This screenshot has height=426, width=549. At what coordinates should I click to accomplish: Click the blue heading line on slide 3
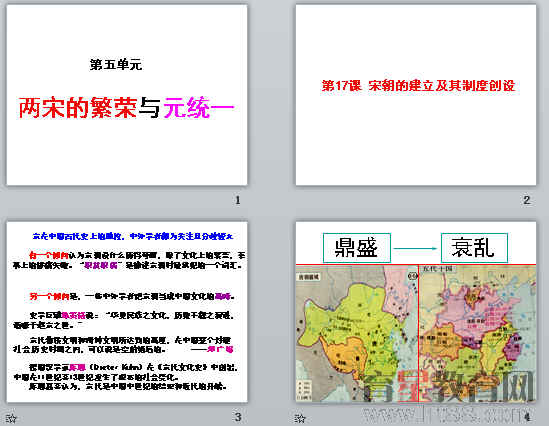132,236
